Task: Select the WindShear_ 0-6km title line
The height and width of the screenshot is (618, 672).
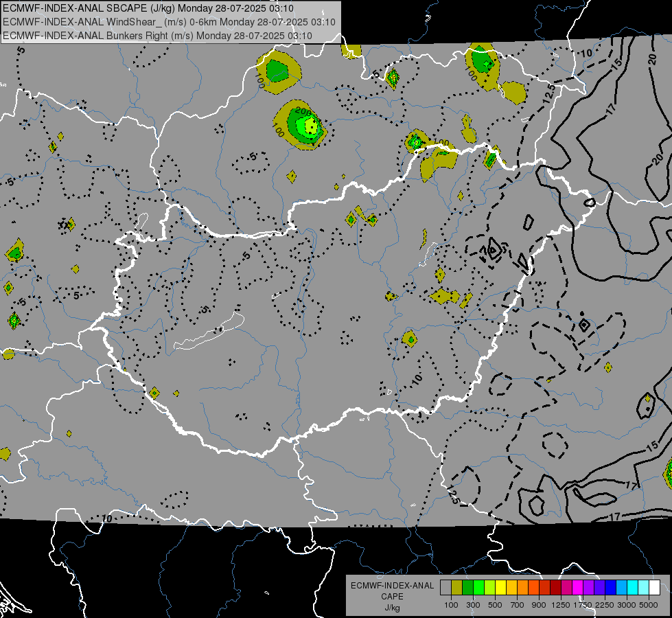Action: (169, 22)
